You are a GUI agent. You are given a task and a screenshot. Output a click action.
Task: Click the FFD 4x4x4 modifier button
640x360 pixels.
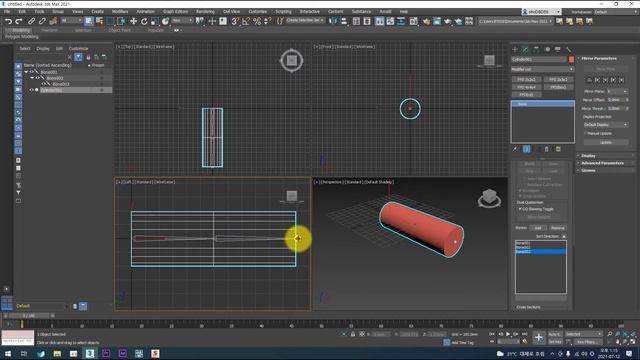tap(527, 87)
